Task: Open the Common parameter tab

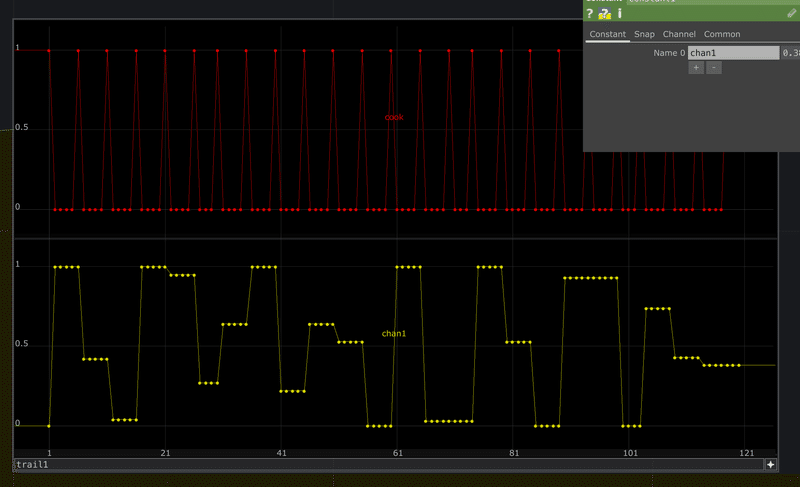Action: click(x=721, y=34)
